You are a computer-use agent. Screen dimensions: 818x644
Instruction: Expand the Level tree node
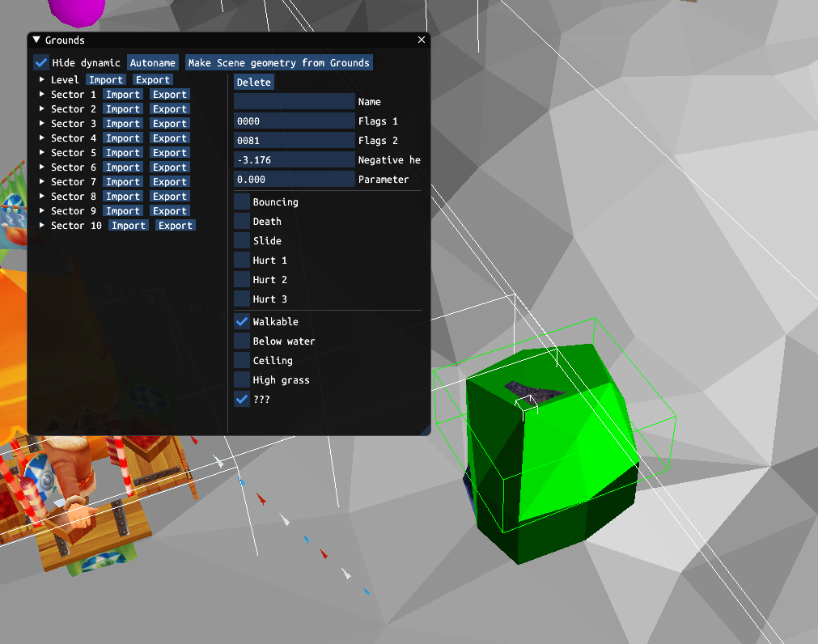click(x=42, y=80)
